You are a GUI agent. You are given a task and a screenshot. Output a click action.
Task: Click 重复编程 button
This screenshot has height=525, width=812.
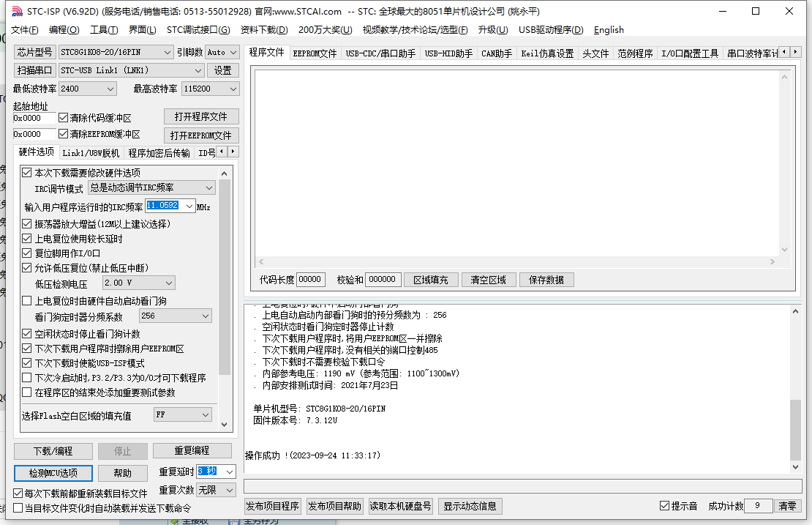192,451
